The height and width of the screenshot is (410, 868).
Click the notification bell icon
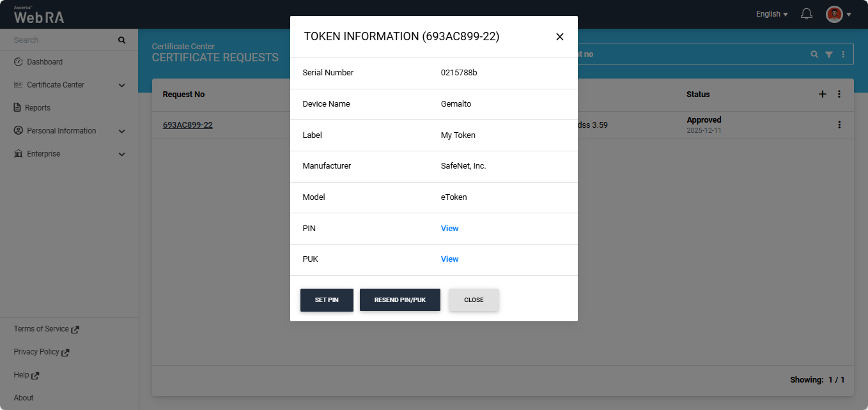(807, 14)
